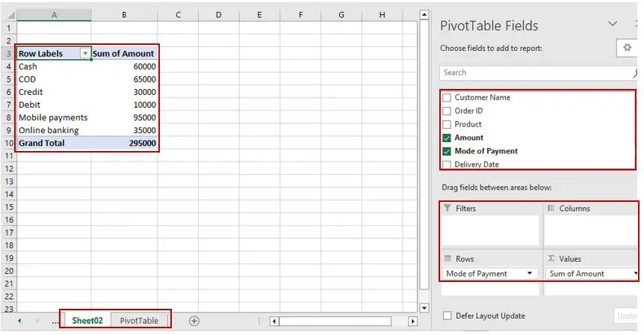This screenshot has height=335, width=644.
Task: Select row 10 header
Action: pos(9,143)
